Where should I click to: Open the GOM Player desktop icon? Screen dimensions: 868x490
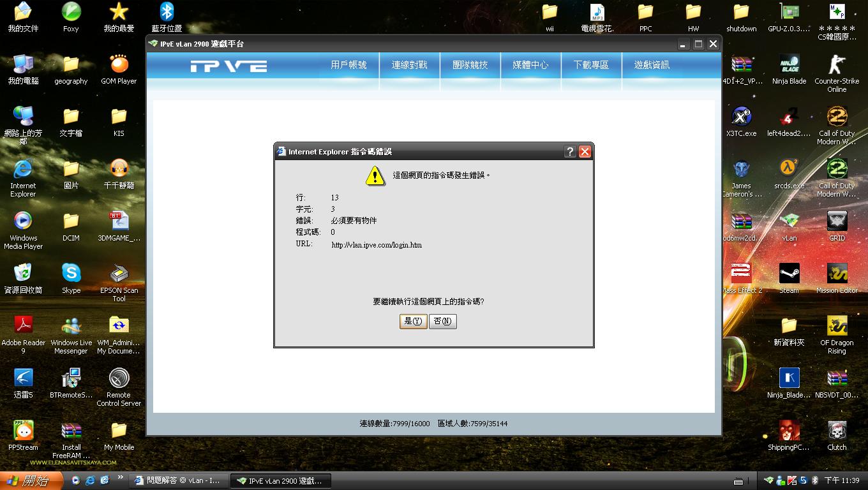(x=119, y=69)
